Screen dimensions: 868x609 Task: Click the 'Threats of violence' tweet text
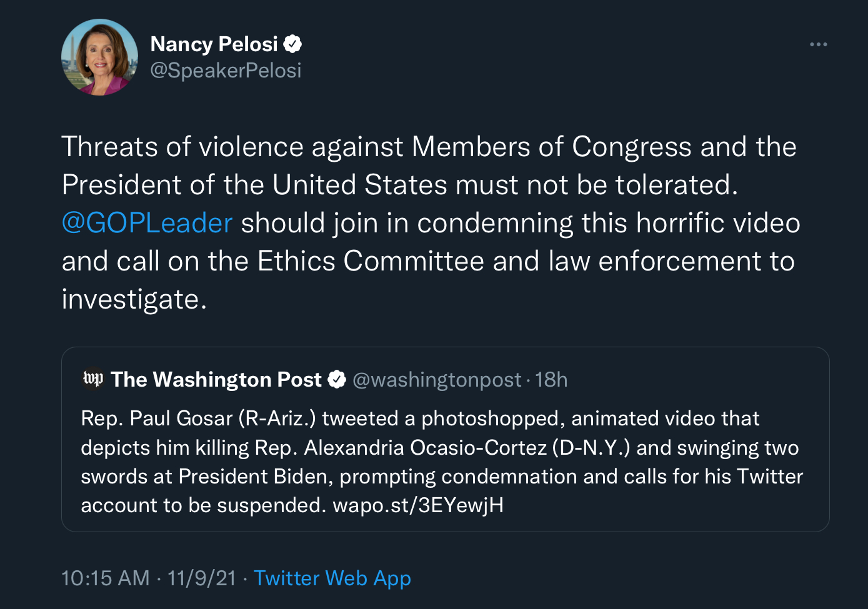(x=431, y=223)
